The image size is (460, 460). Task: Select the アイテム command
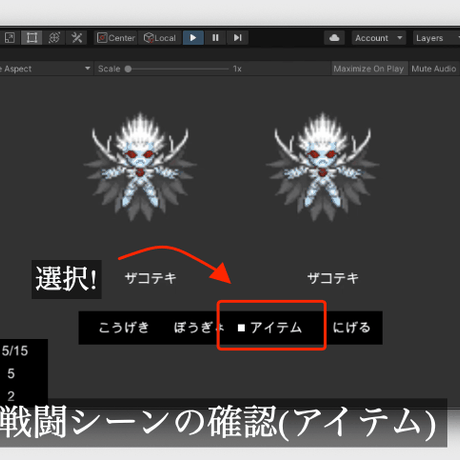click(x=276, y=327)
